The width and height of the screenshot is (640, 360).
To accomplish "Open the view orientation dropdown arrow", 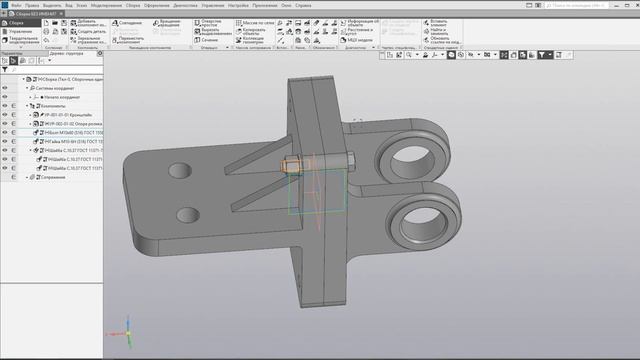I will coord(442,55).
